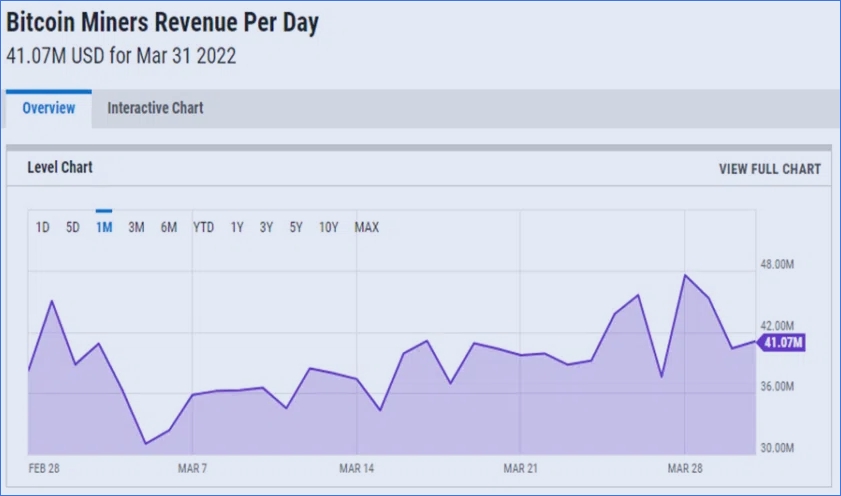Click the 41.07M USD for Mar 31 2022 text
Image resolution: width=841 pixels, height=496 pixels.
[x=121, y=56]
